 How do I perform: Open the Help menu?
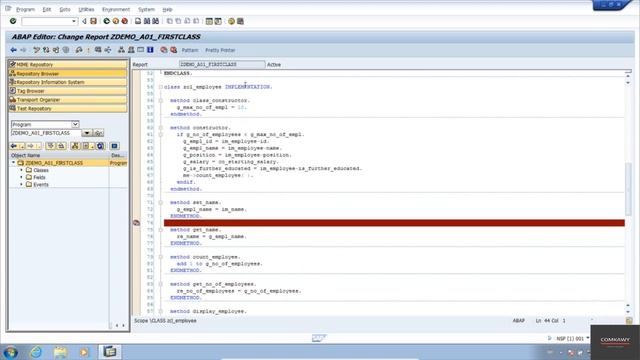pyautogui.click(x=167, y=9)
